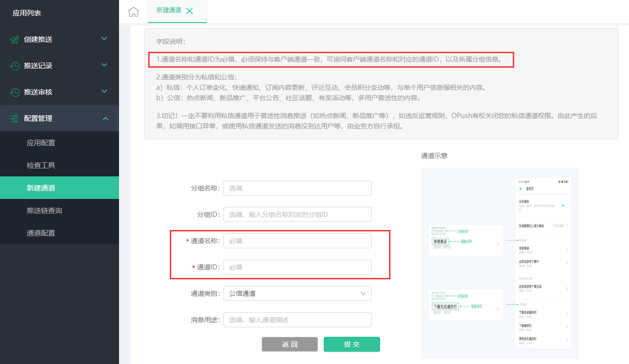Image resolution: width=629 pixels, height=364 pixels.
Task: Focus the 分组ID input field
Action: click(x=297, y=214)
